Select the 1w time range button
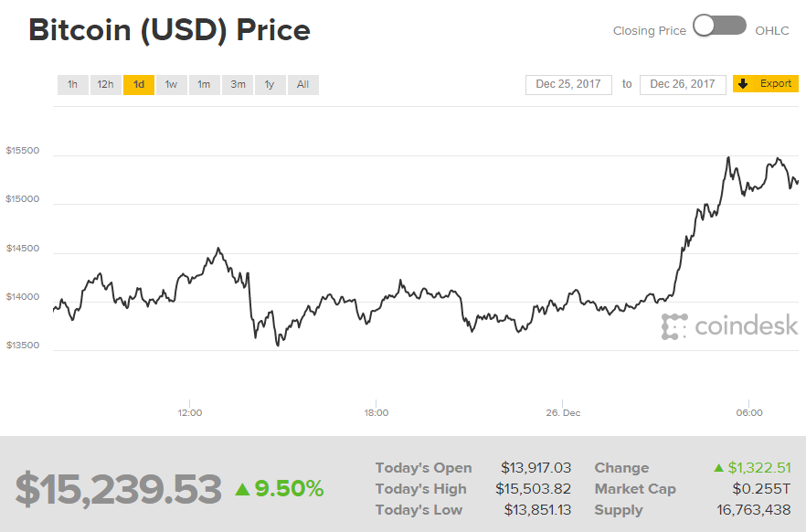This screenshot has width=806, height=532. (x=171, y=84)
